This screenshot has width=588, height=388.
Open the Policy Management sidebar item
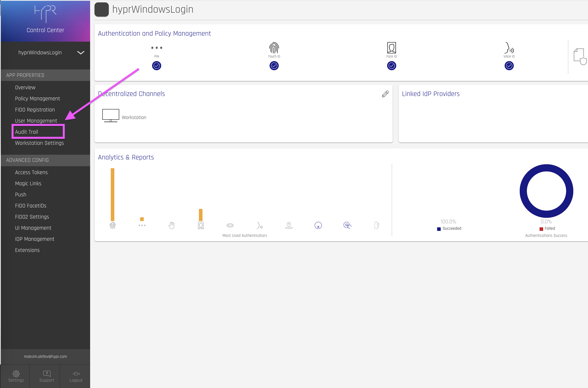pyautogui.click(x=37, y=98)
